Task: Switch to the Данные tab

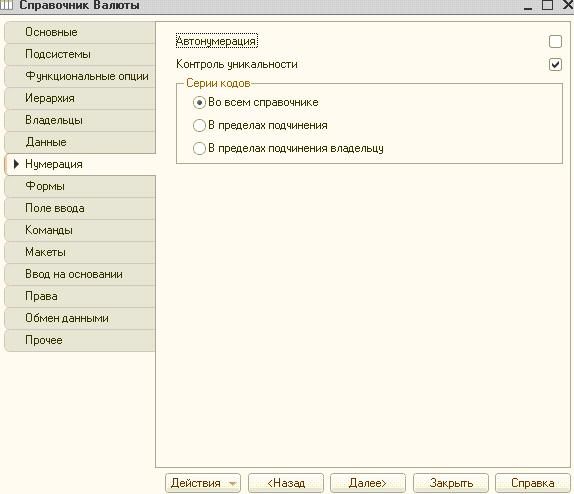Action: tap(80, 142)
